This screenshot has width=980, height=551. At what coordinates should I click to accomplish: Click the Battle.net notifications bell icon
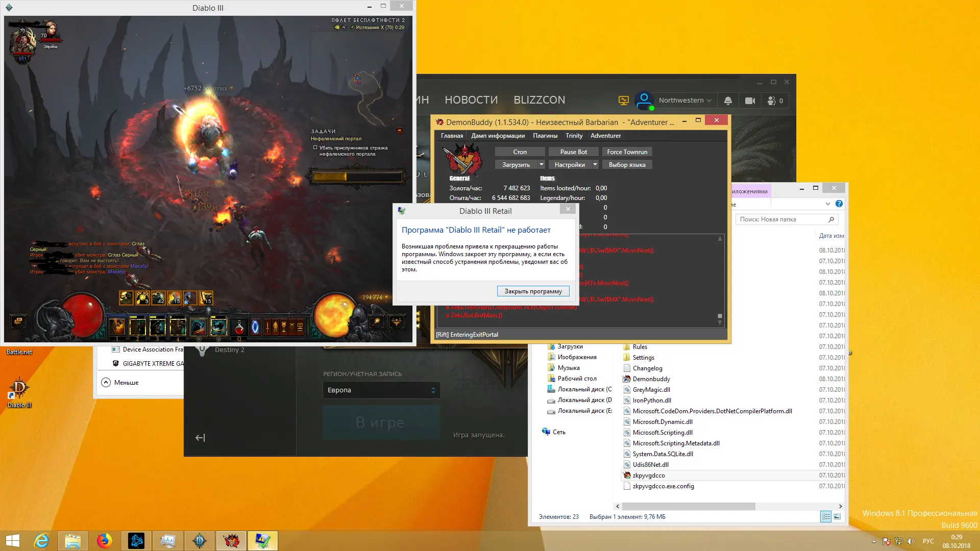tap(728, 101)
